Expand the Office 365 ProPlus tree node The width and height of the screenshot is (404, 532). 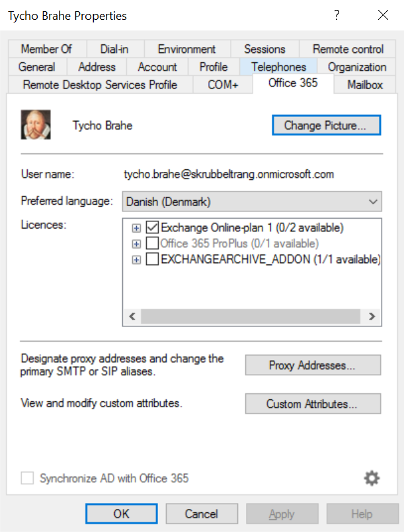tap(136, 244)
